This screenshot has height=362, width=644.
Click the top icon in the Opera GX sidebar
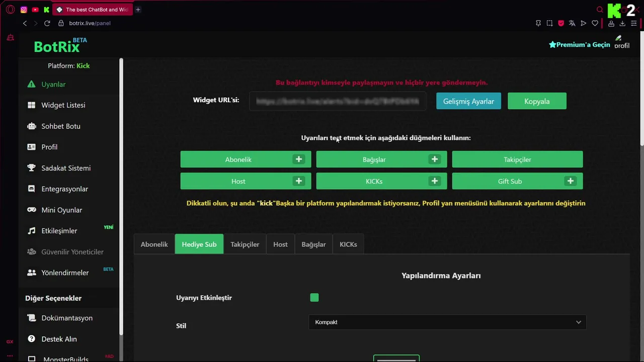pos(10,38)
